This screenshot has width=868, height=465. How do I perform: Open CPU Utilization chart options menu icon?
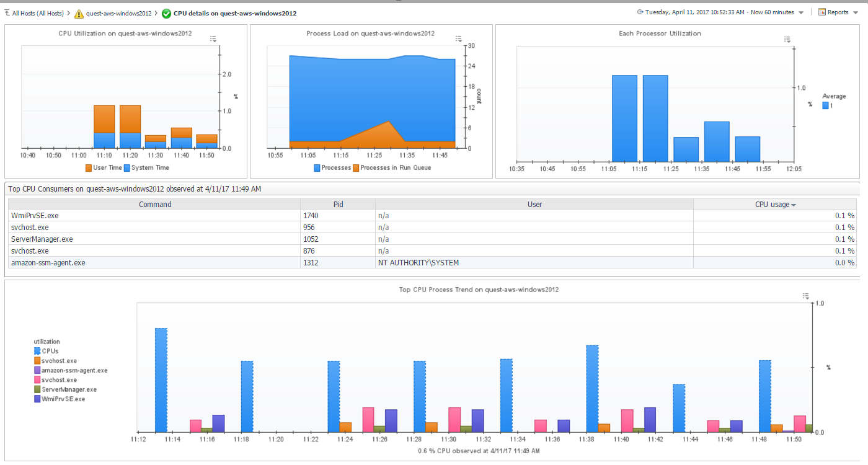tap(213, 39)
